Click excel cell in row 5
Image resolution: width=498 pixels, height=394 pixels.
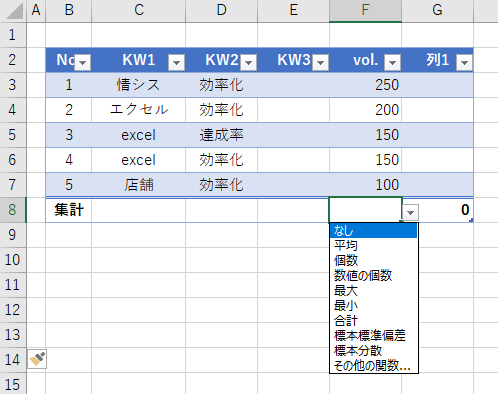coord(139,135)
